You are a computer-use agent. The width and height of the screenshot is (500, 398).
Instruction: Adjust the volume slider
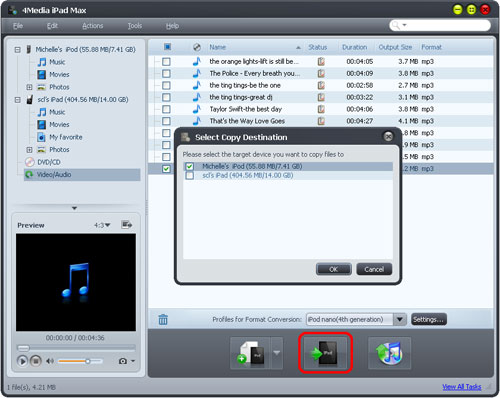point(80,361)
